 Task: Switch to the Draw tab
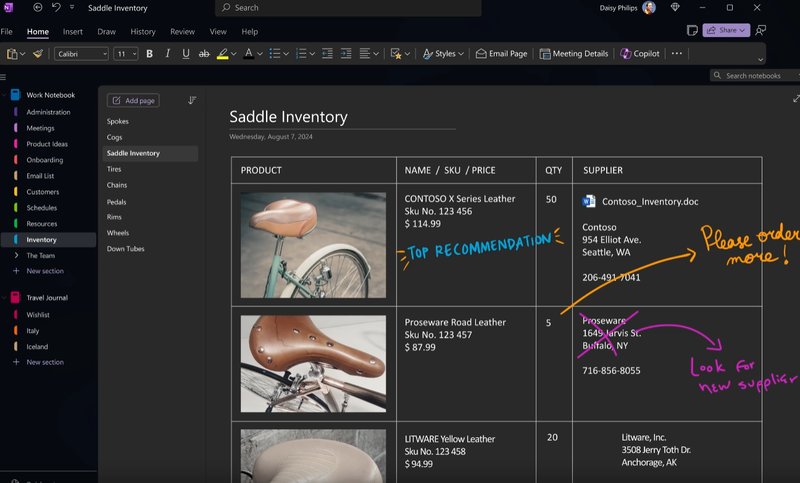[x=106, y=32]
